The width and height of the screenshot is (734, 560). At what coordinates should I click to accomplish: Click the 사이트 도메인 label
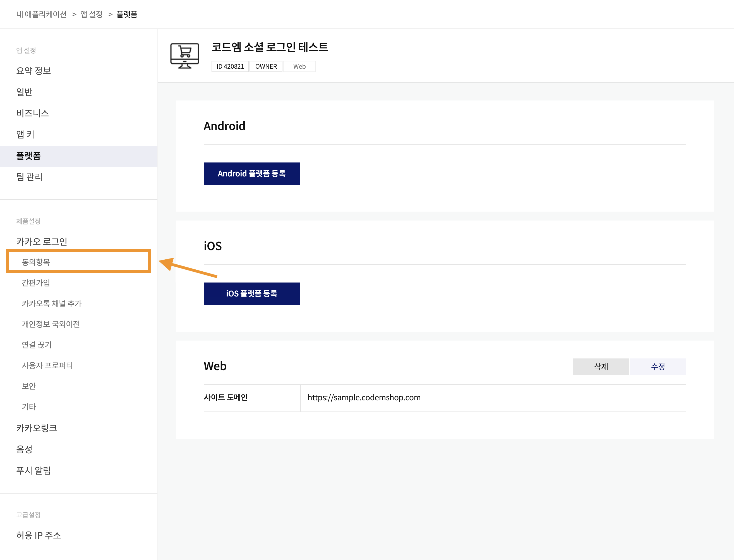pyautogui.click(x=226, y=397)
